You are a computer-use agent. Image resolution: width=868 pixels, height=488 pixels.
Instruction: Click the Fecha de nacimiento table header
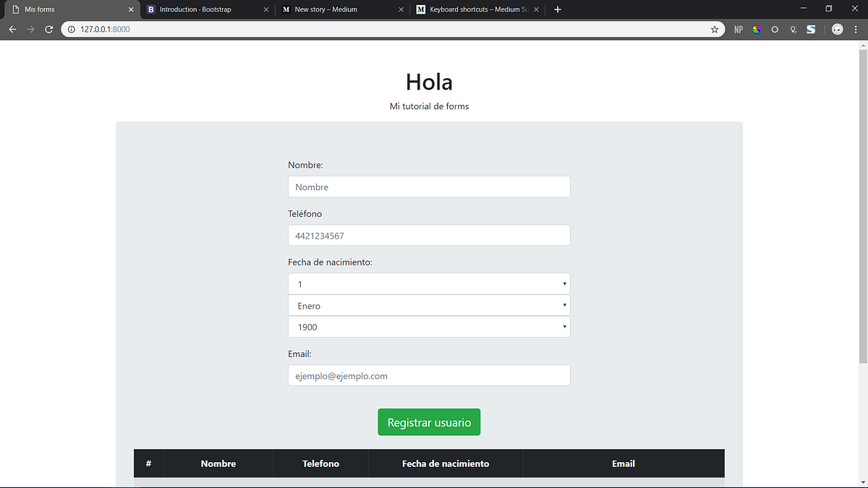pyautogui.click(x=446, y=463)
